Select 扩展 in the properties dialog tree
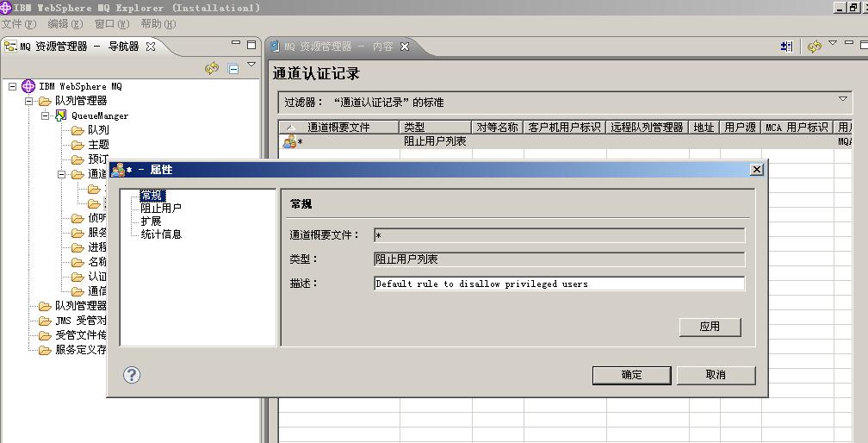 [x=151, y=221]
